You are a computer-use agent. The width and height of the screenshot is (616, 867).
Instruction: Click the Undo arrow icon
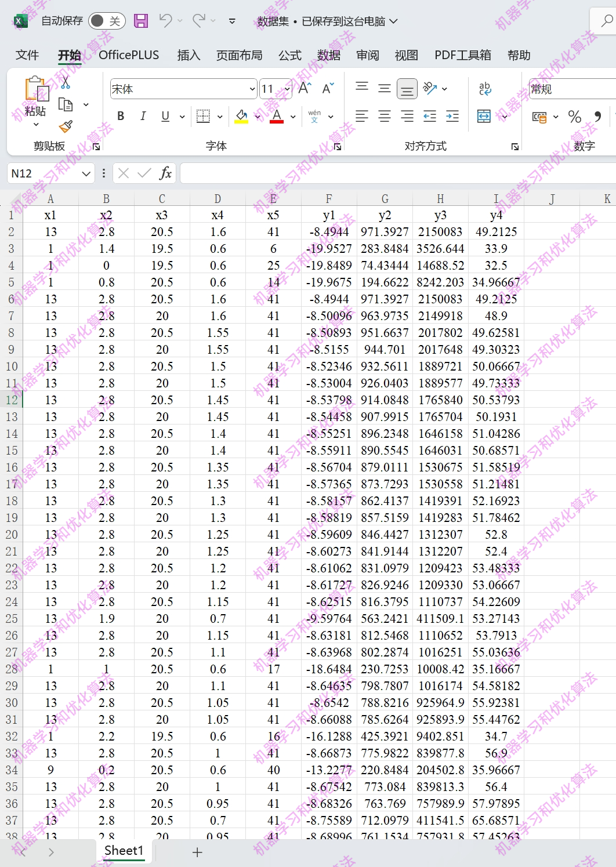tap(165, 21)
